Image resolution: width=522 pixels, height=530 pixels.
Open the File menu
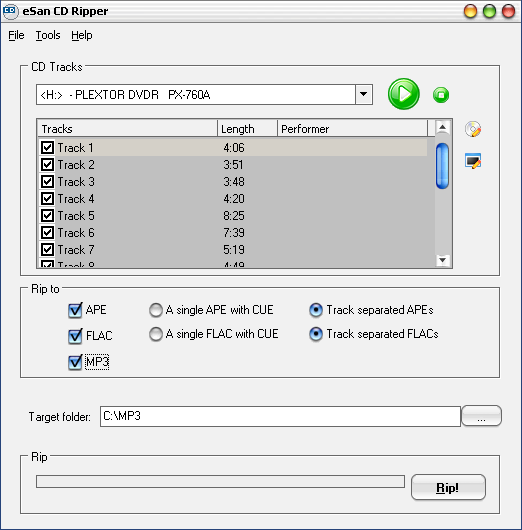pyautogui.click(x=16, y=35)
